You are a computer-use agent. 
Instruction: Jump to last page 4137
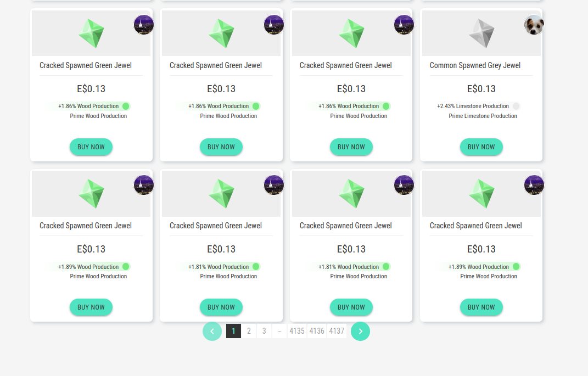coord(337,331)
